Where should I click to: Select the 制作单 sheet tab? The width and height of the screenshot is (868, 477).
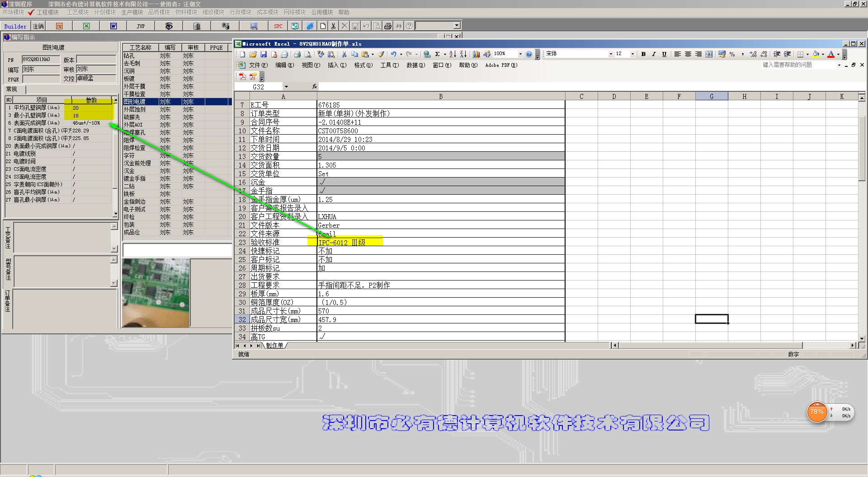click(x=274, y=346)
